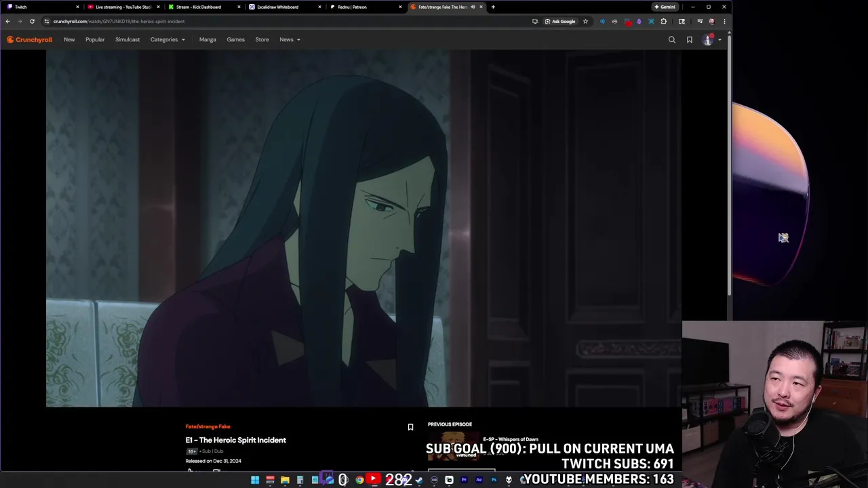Image resolution: width=868 pixels, height=488 pixels.
Task: Mute the Fate/strange Fake tab audio
Action: click(x=473, y=7)
